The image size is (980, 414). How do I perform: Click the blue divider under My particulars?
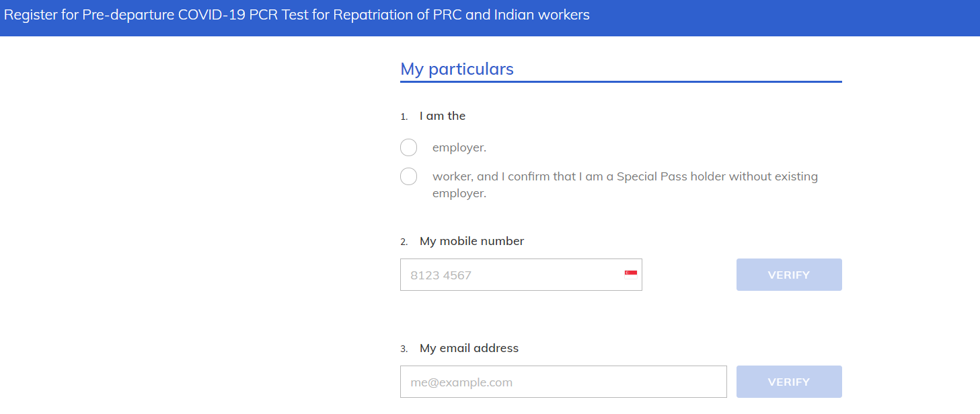coord(620,81)
